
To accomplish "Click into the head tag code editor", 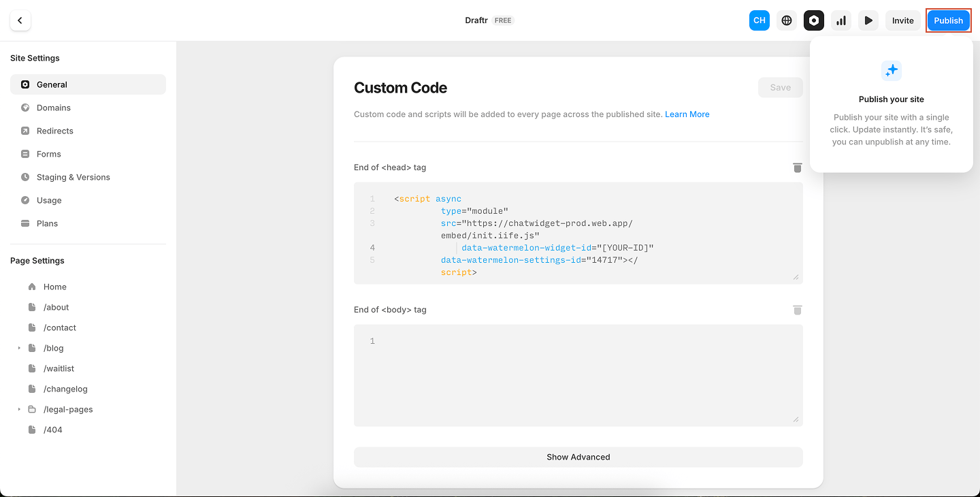I will click(578, 233).
